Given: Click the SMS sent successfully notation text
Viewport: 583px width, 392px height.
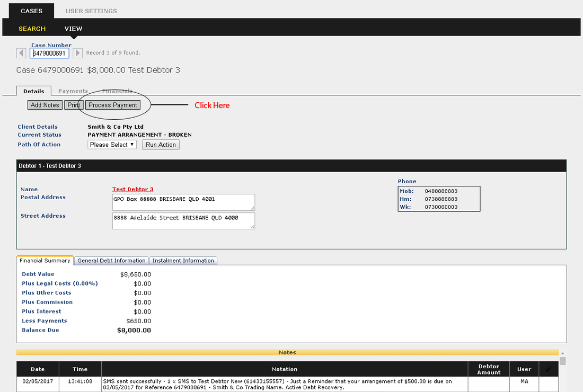Looking at the screenshot, I should point(277,384).
